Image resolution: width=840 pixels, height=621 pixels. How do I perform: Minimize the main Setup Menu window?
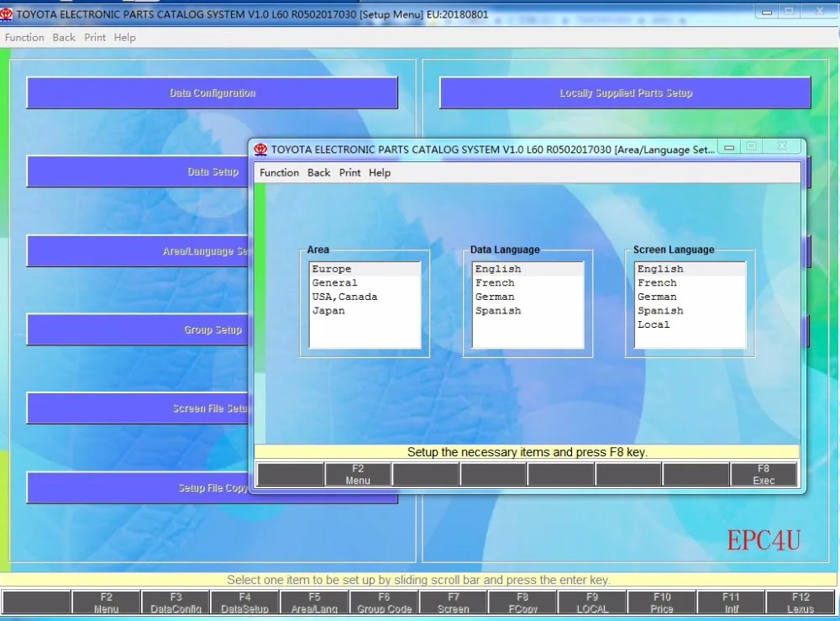(x=767, y=11)
